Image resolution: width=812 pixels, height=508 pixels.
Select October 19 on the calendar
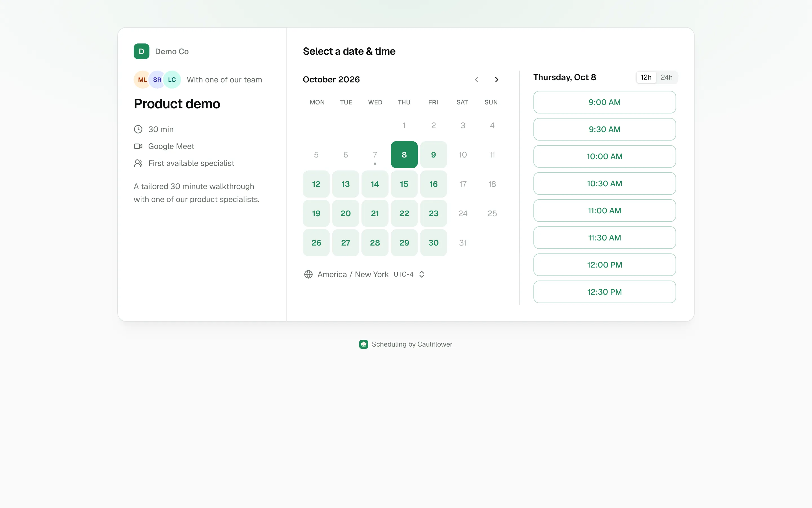pyautogui.click(x=316, y=213)
